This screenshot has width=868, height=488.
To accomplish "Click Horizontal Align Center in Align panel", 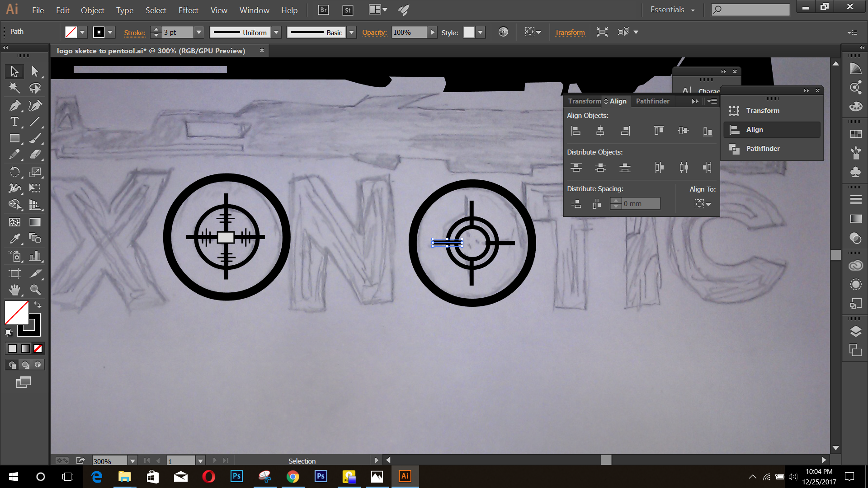I will [x=600, y=131].
